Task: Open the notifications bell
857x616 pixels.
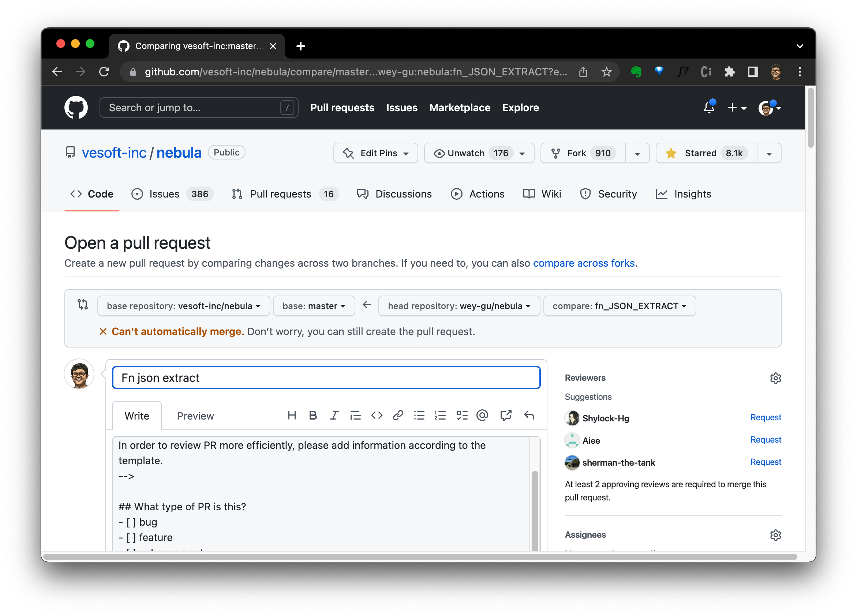Action: pos(709,108)
